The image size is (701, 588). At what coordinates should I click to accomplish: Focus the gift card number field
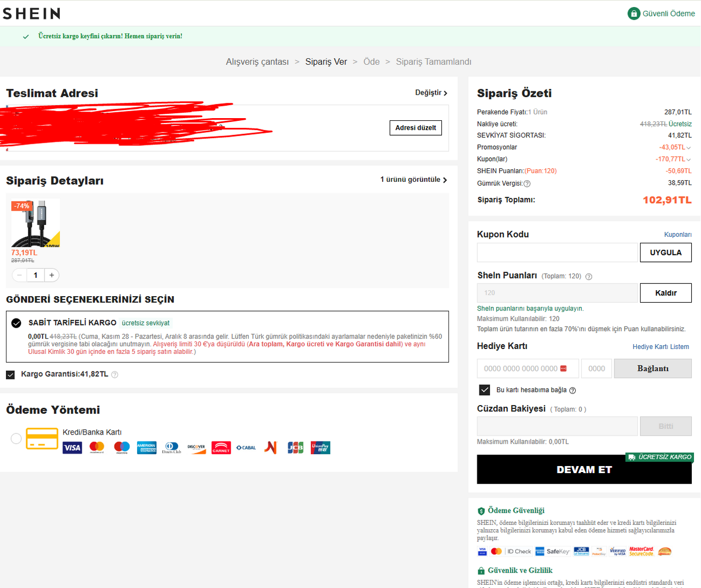coord(528,369)
